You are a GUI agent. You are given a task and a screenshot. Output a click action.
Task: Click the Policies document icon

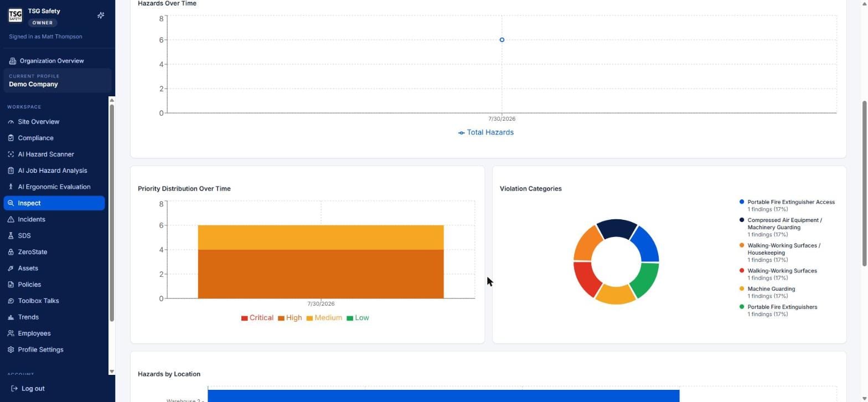coord(11,285)
